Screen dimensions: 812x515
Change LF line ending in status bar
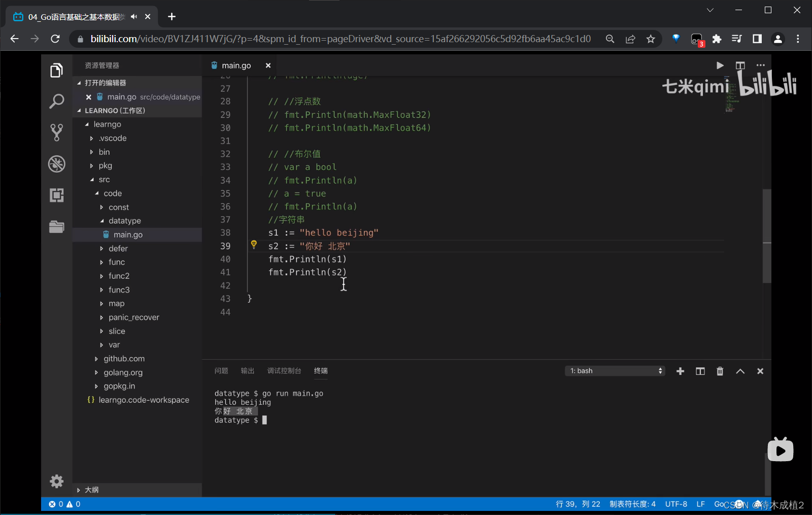(x=700, y=504)
